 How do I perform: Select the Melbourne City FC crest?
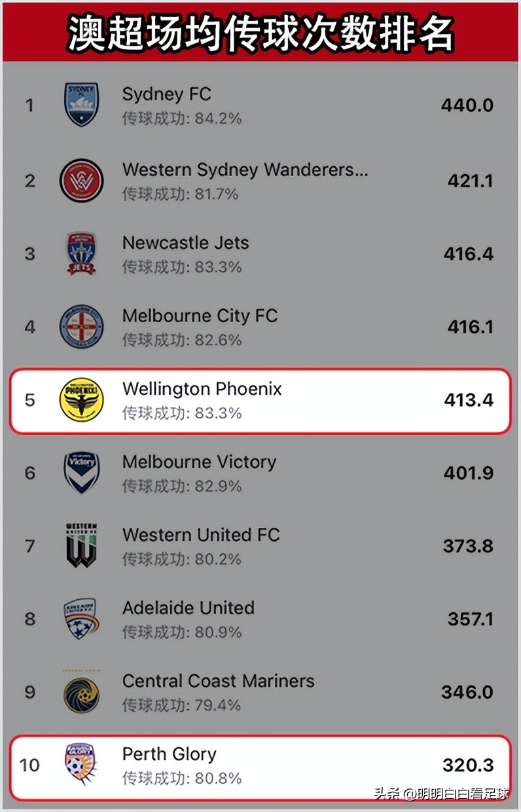[x=82, y=326]
